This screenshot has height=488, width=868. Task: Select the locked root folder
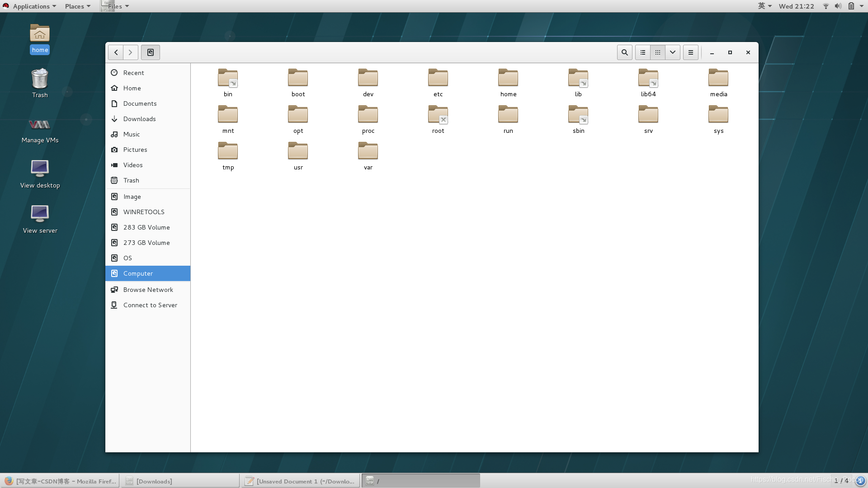click(x=438, y=119)
